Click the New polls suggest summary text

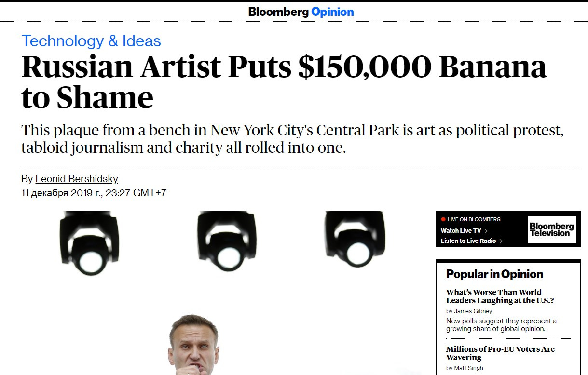pyautogui.click(x=501, y=325)
